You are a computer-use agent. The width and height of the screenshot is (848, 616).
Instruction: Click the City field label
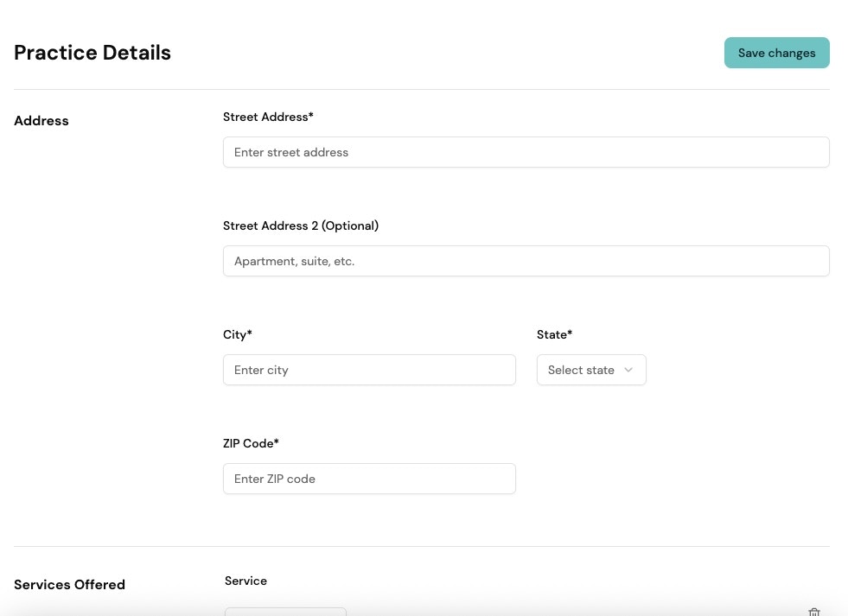click(237, 334)
